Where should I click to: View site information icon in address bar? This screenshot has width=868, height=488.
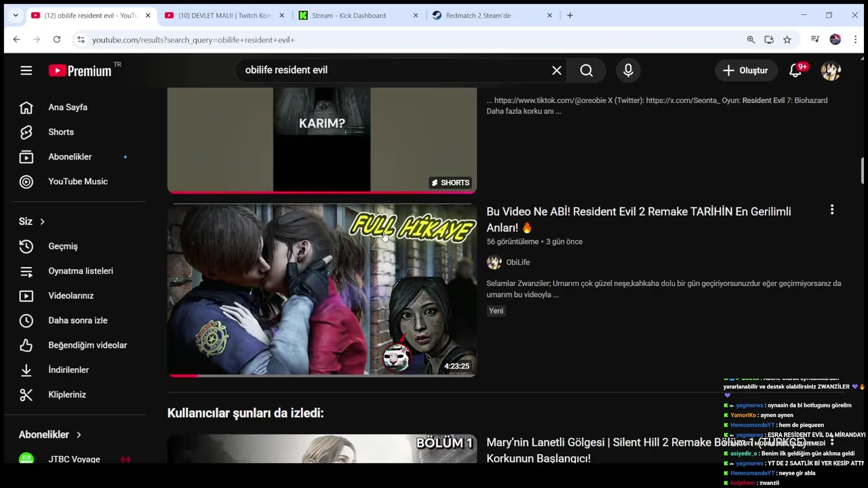pos(81,39)
